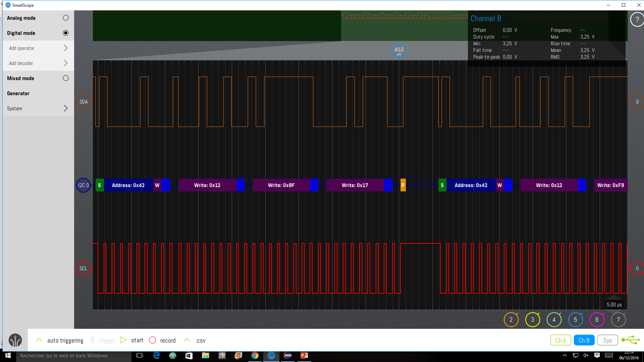Open the System menu entry
Image resolution: width=644 pixels, height=362 pixels.
pyautogui.click(x=38, y=108)
